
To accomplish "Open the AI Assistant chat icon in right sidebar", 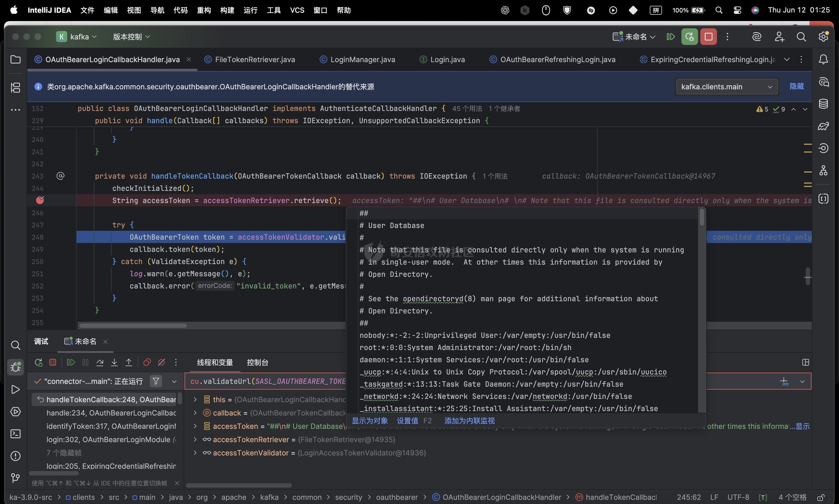I will click(x=823, y=82).
